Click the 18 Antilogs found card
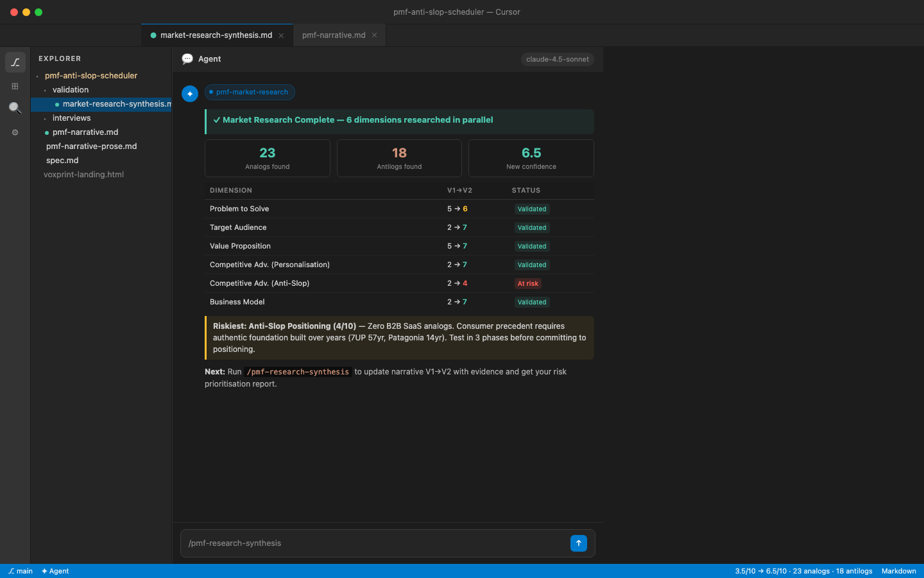 click(399, 158)
